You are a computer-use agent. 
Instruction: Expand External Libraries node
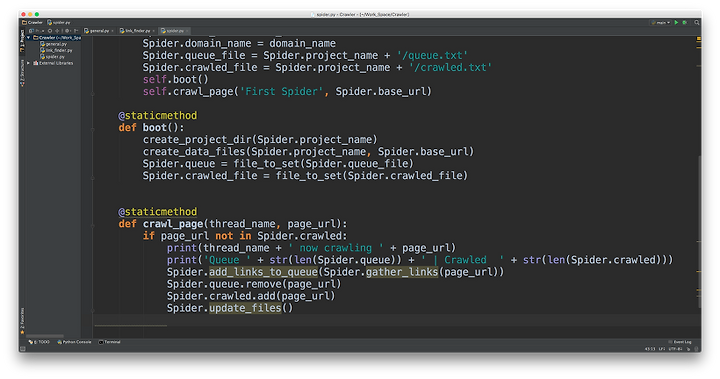pos(28,63)
